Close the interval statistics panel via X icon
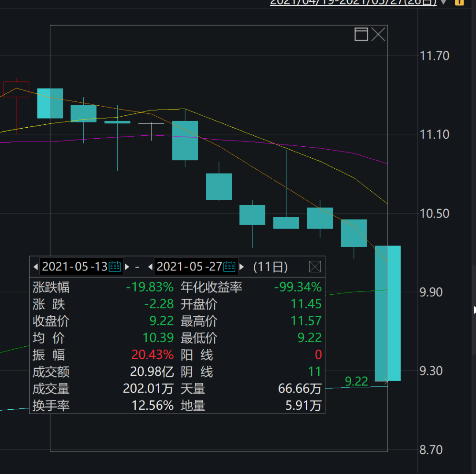 (x=378, y=34)
